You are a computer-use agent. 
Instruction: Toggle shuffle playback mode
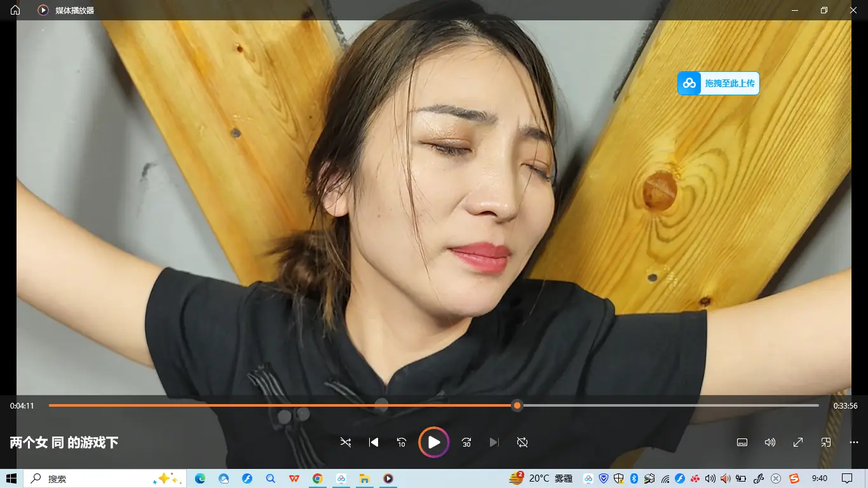click(x=345, y=442)
